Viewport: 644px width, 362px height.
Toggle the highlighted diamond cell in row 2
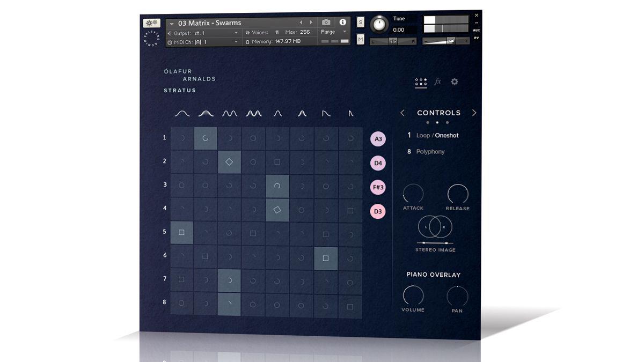pyautogui.click(x=229, y=162)
